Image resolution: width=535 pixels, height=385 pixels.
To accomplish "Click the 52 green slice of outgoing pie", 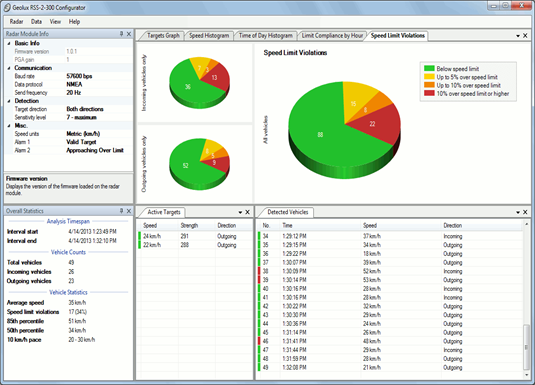I will click(185, 166).
